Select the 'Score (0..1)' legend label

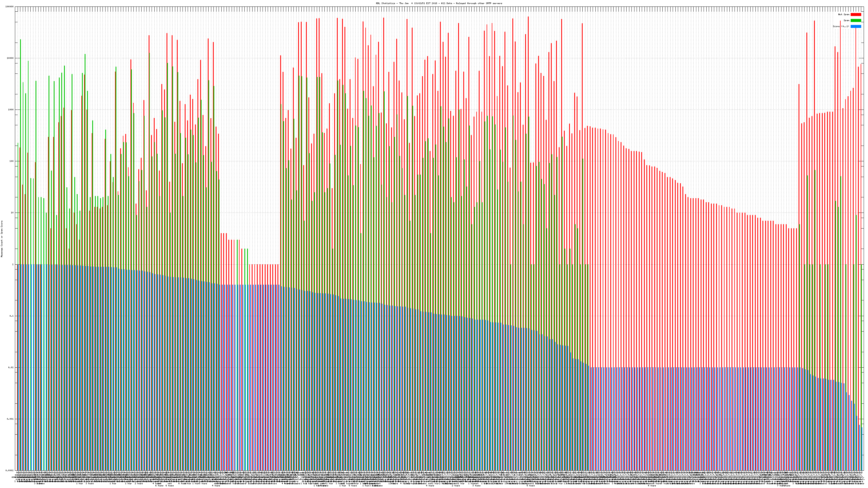[x=841, y=26]
